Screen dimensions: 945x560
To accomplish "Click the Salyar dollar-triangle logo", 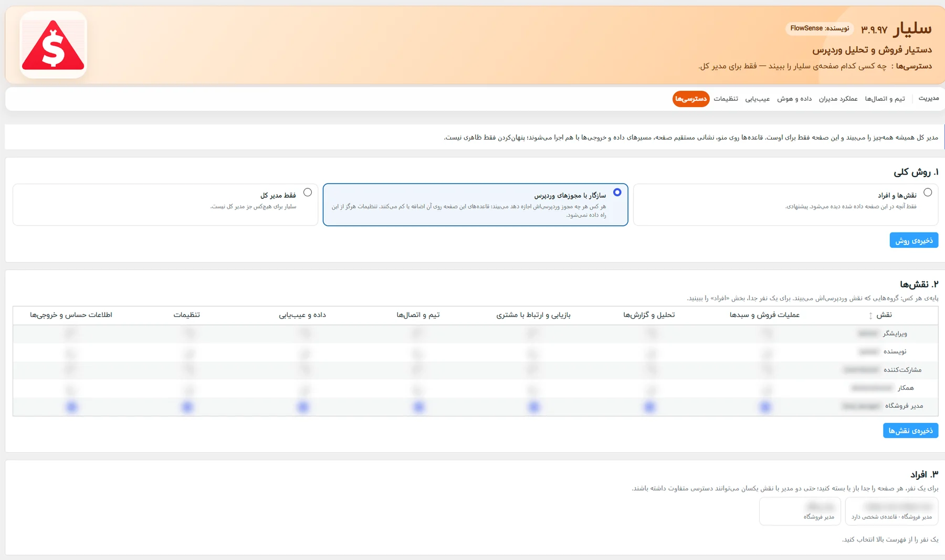I will 53,45.
